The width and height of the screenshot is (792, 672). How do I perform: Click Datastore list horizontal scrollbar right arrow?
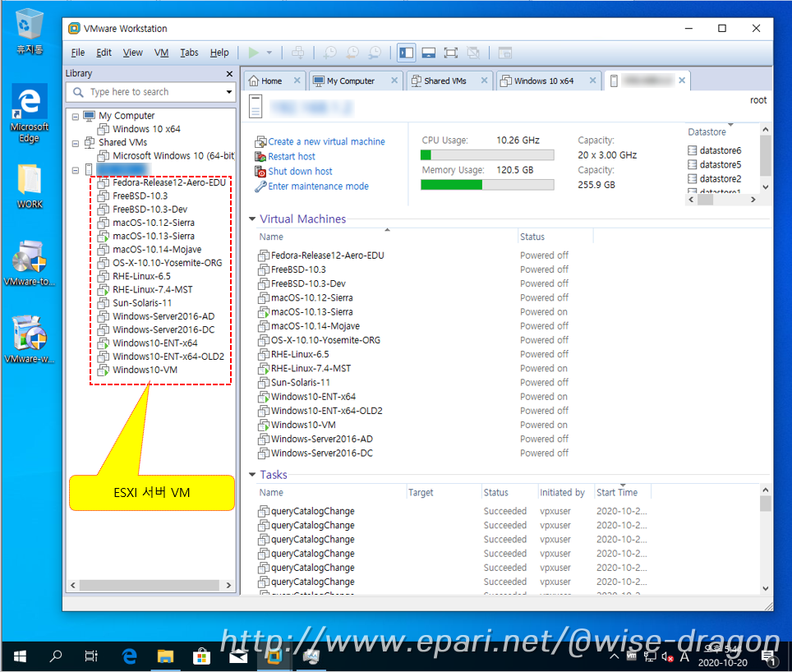pyautogui.click(x=753, y=200)
